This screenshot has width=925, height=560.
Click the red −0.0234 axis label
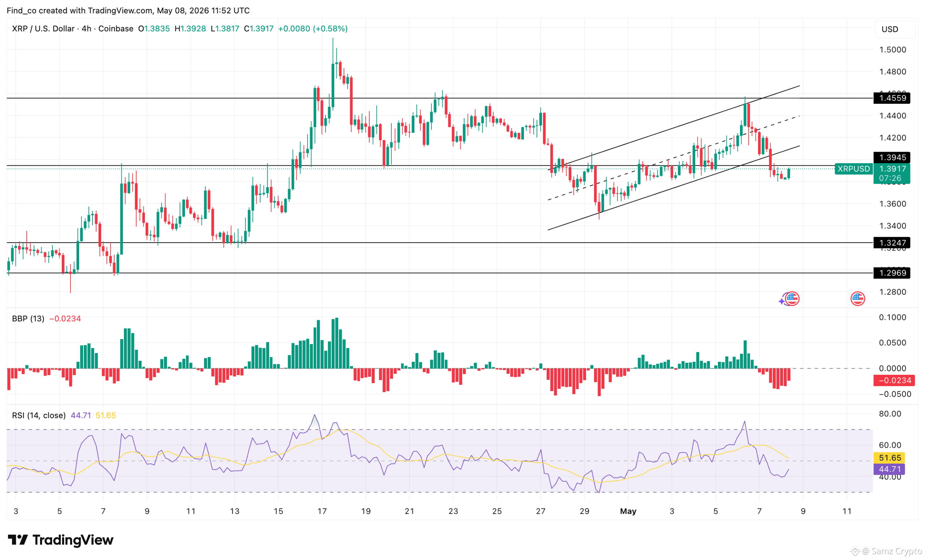(894, 381)
